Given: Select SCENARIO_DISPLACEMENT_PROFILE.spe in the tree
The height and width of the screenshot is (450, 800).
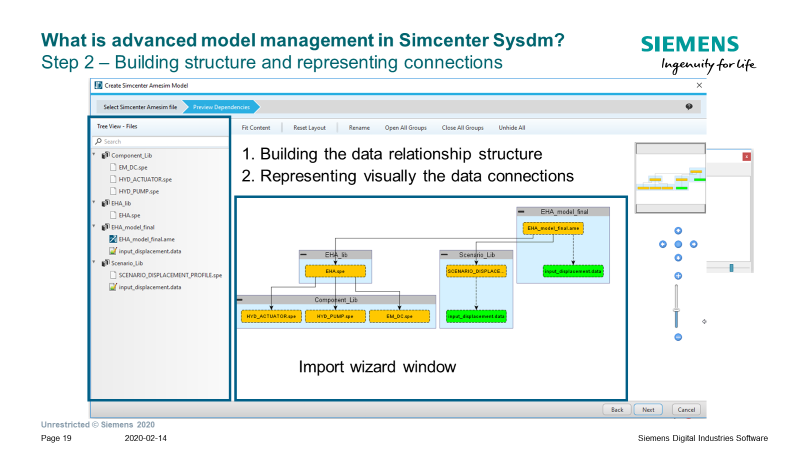Looking at the screenshot, I should (x=170, y=275).
